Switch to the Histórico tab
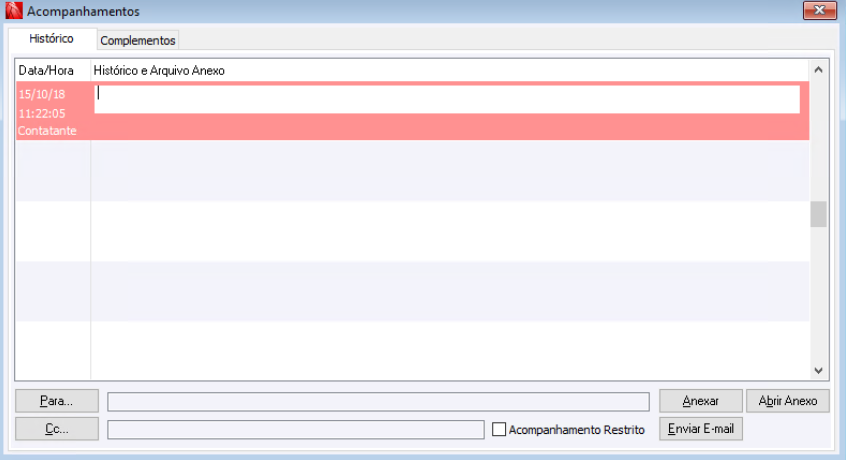Viewport: 846px width, 460px height. pos(51,39)
